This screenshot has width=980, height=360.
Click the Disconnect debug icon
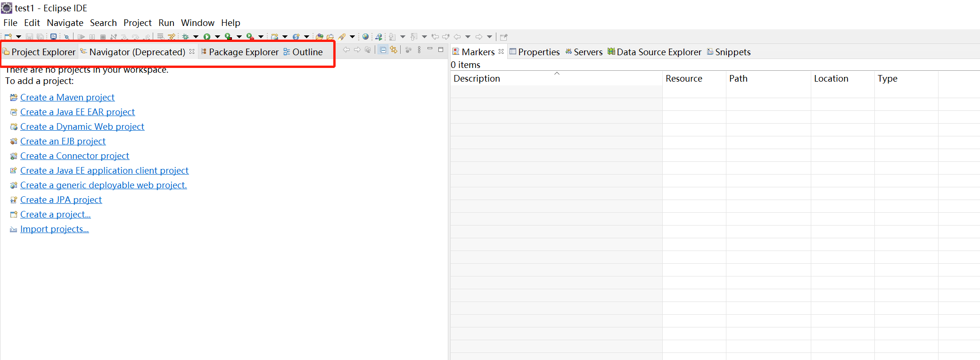[114, 36]
